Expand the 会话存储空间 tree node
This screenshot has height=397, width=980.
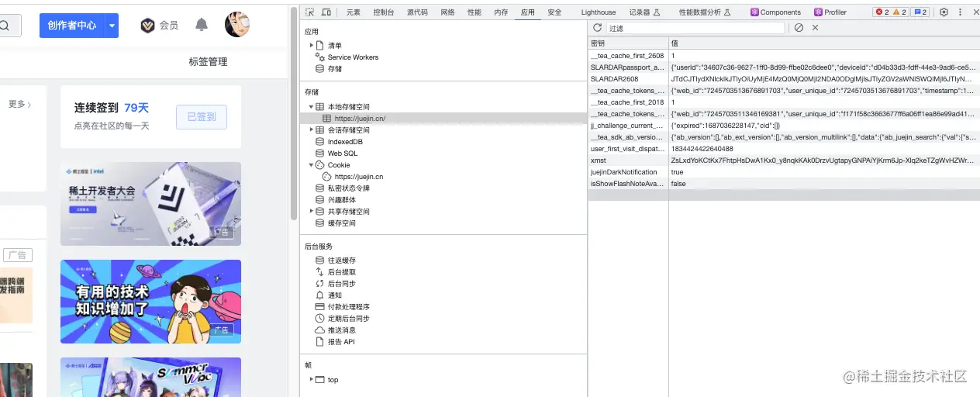pyautogui.click(x=312, y=129)
